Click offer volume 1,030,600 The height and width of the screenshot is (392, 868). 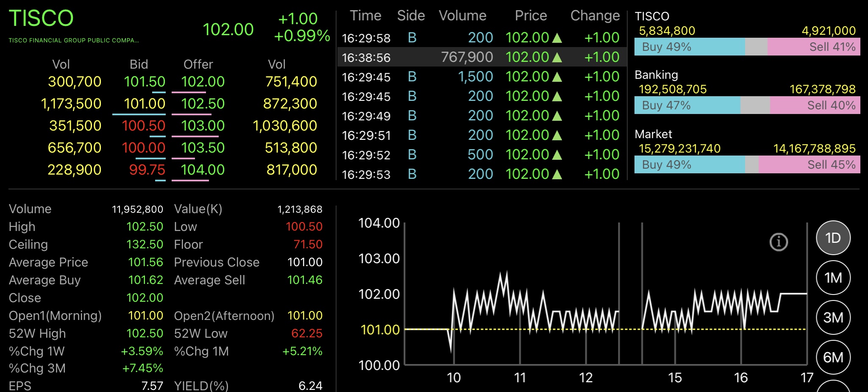285,125
